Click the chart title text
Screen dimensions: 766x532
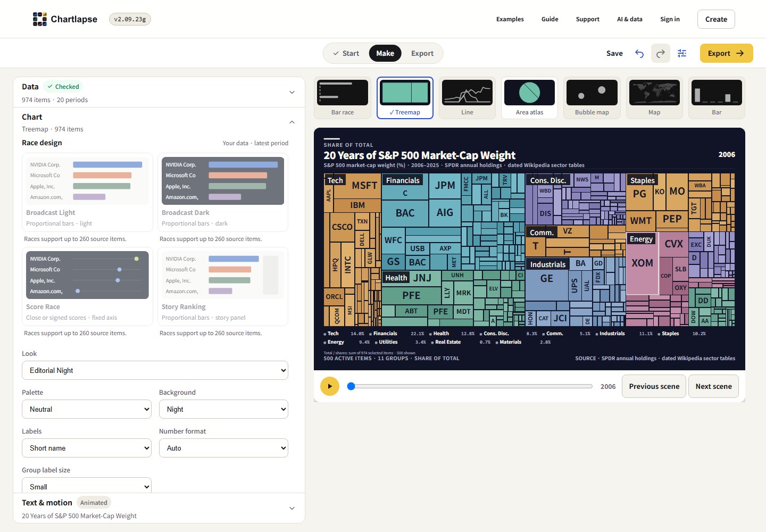[x=419, y=155]
